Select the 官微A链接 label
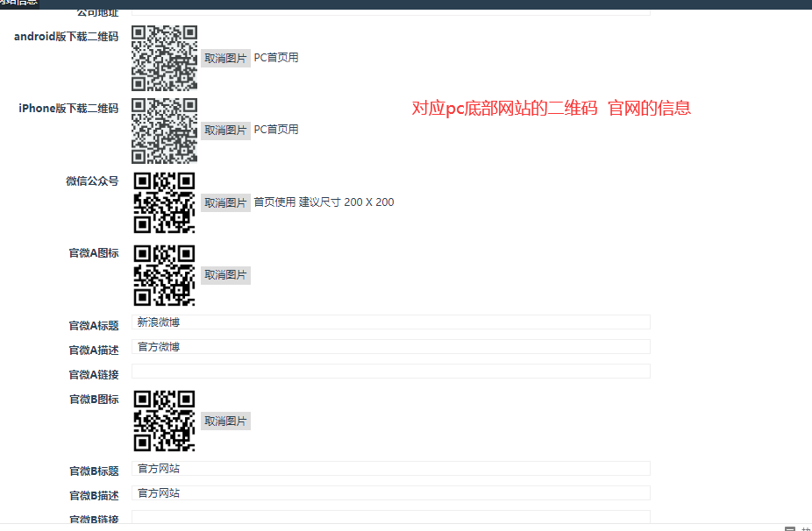812x531 pixels. click(94, 374)
